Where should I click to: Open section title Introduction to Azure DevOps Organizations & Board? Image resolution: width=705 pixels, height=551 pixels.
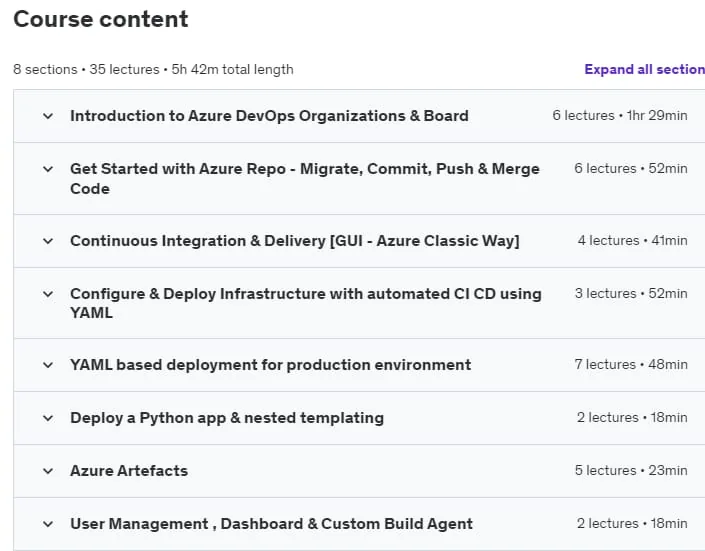tap(269, 116)
